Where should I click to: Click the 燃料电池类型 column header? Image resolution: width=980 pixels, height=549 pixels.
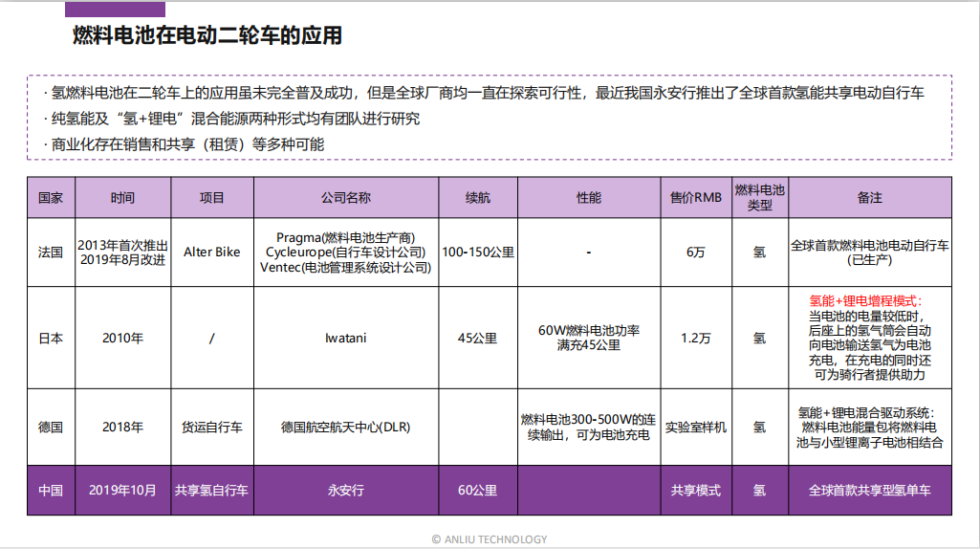pos(759,198)
